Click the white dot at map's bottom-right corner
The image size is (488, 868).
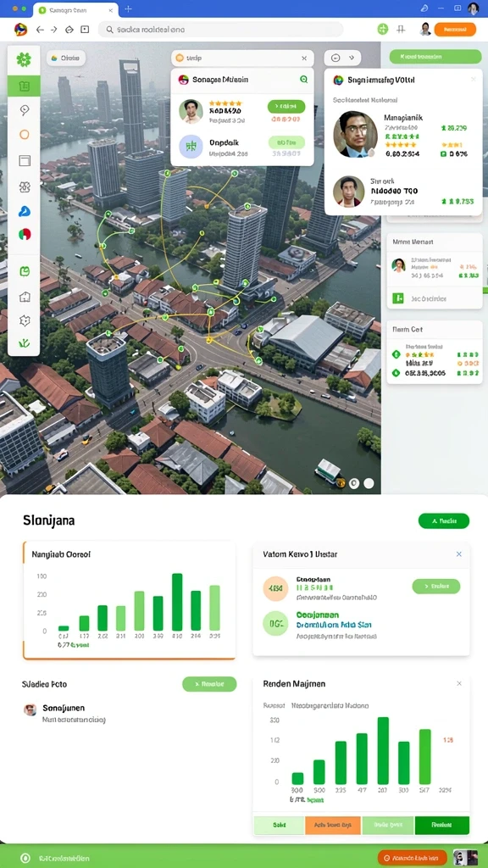(x=369, y=483)
